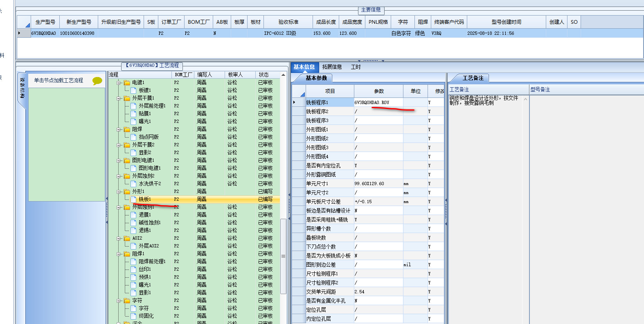Click the document icon beside 显影1
The width and height of the screenshot is (644, 324).
[x=133, y=292]
